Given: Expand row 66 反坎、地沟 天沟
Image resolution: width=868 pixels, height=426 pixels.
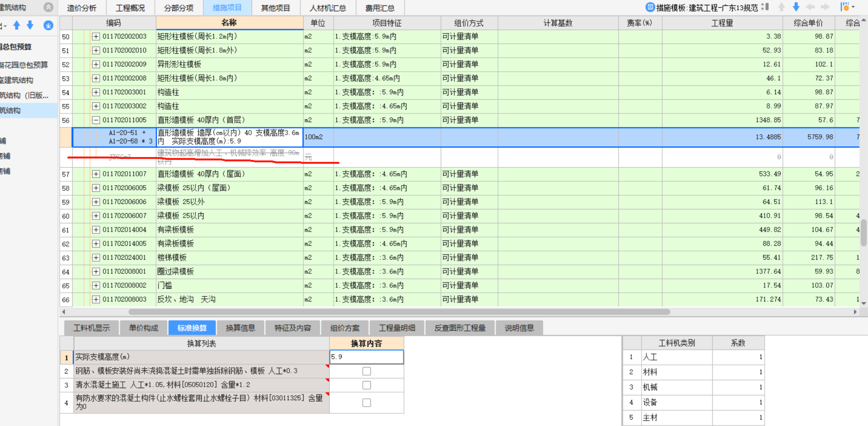Looking at the screenshot, I should [96, 300].
